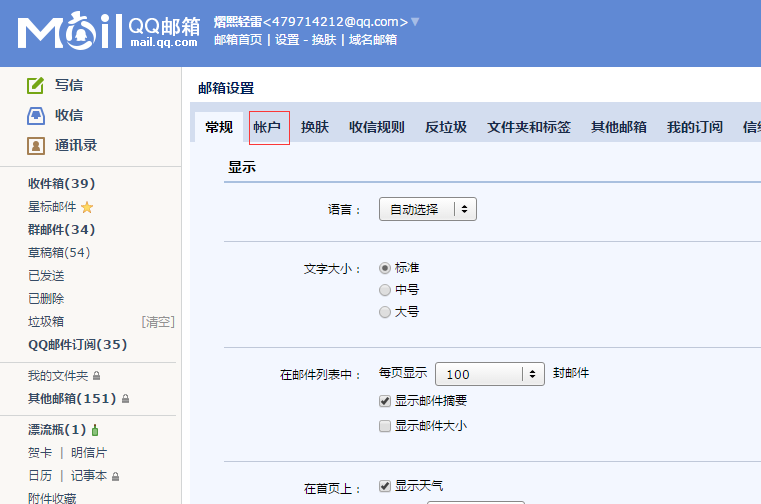Toggle the 显示邮件大小 checkbox
Image resolution: width=761 pixels, height=504 pixels.
(x=385, y=426)
